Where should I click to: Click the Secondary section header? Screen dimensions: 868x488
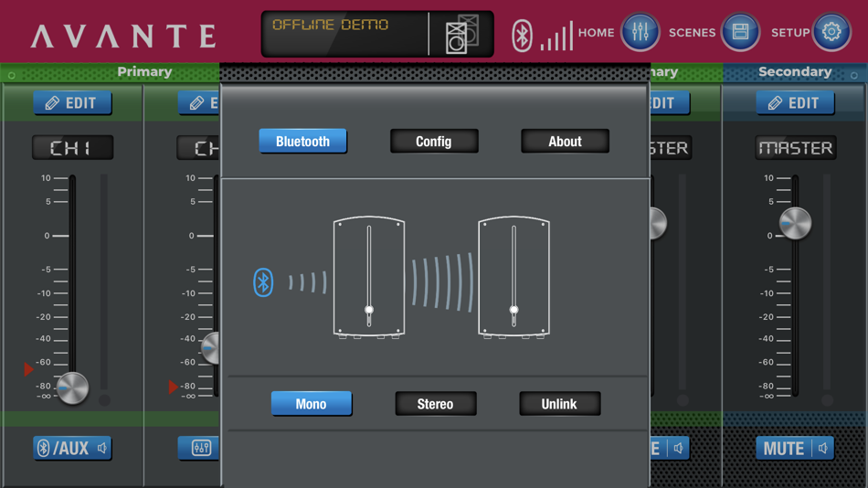coord(795,72)
